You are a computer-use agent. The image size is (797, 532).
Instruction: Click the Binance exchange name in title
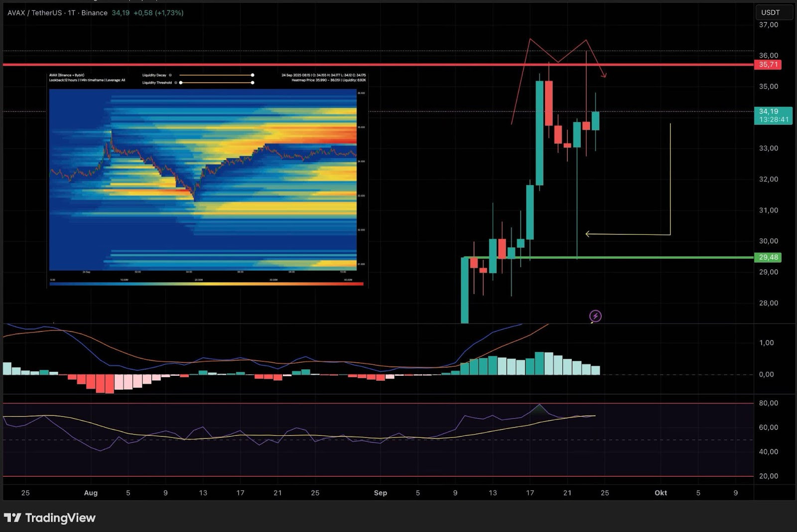click(x=94, y=13)
